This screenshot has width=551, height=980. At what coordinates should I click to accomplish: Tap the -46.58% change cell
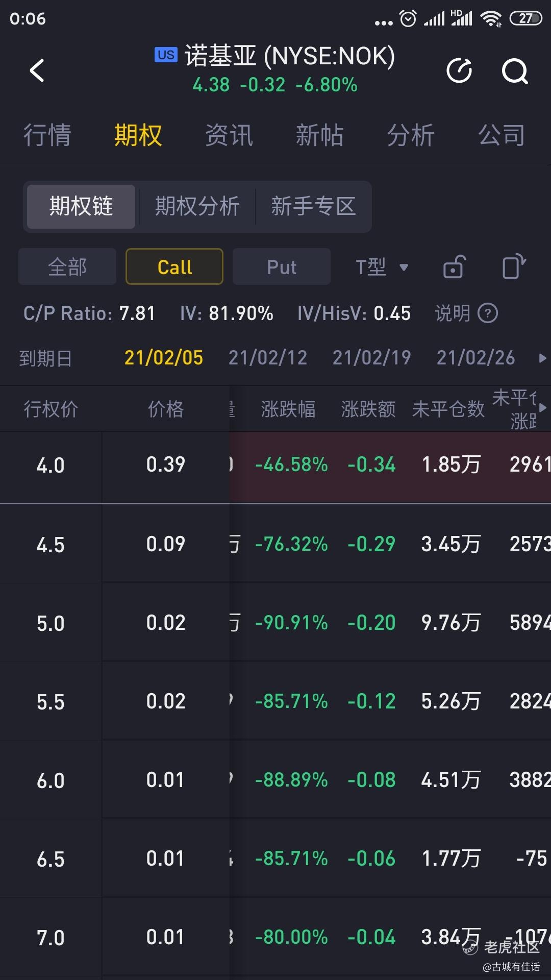(x=291, y=464)
